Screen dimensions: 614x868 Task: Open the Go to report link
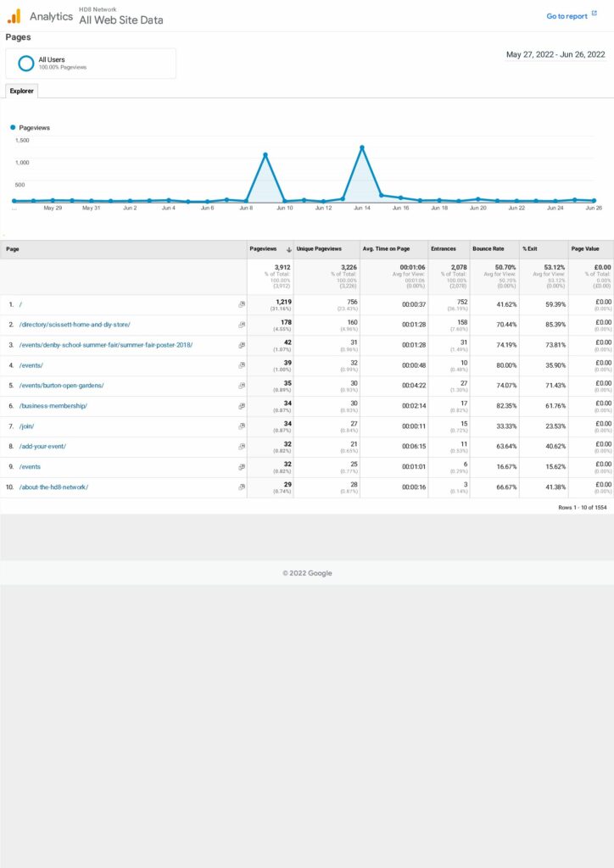pos(567,16)
